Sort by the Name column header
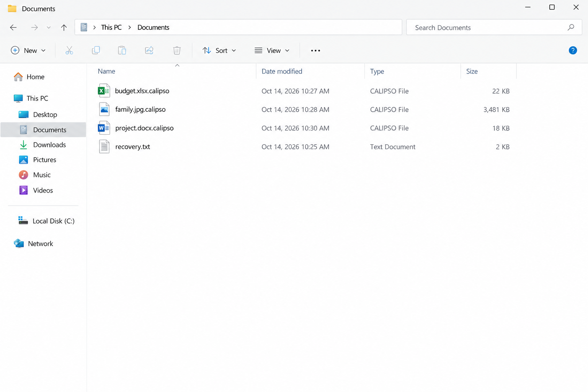This screenshot has height=392, width=588. tap(106, 71)
